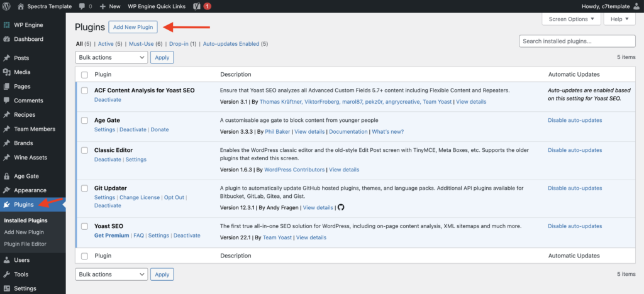The image size is (644, 294).
Task: Click the Add New Plugin button
Action: [x=133, y=27]
